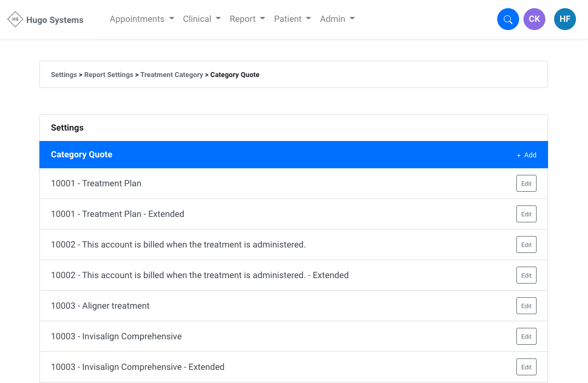
Task: Edit the 10001 Treatment Plan entry
Action: [x=526, y=184]
